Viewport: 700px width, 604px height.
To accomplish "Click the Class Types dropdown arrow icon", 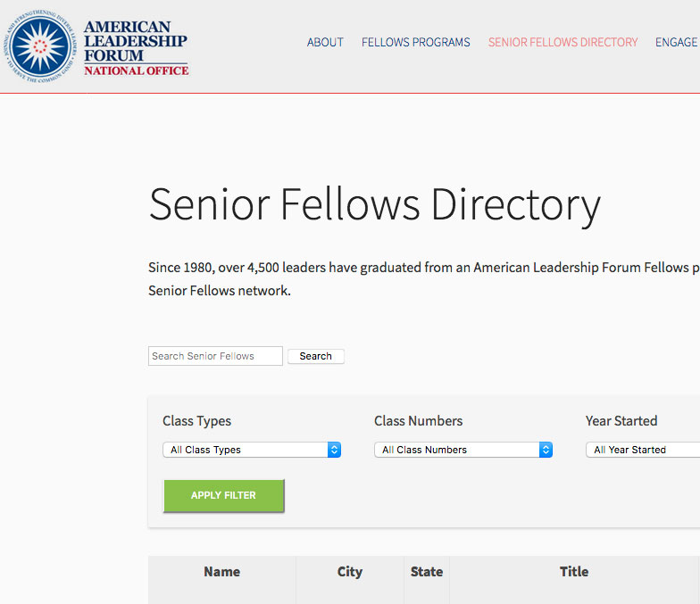I will pyautogui.click(x=334, y=450).
